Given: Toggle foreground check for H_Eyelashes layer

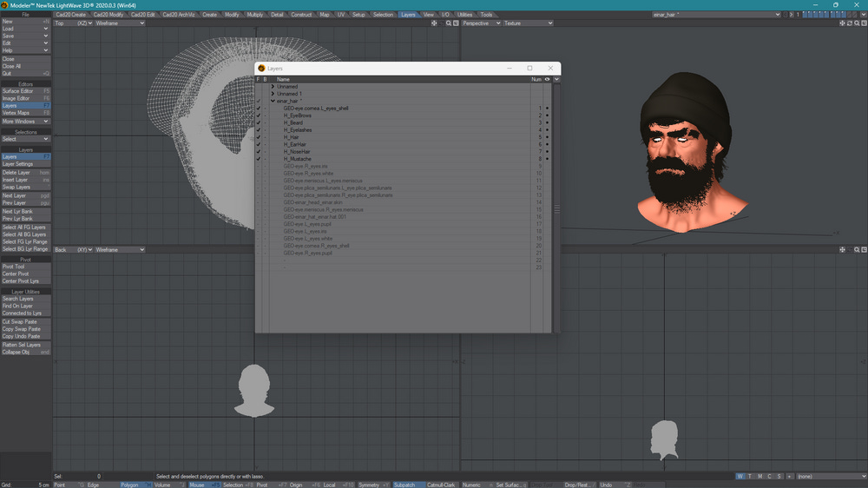Looking at the screenshot, I should coord(258,130).
